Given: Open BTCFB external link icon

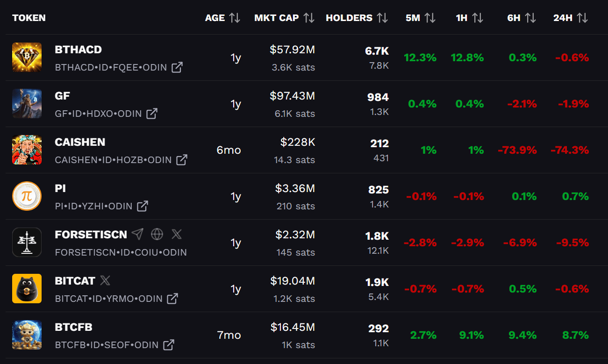Looking at the screenshot, I should (169, 345).
